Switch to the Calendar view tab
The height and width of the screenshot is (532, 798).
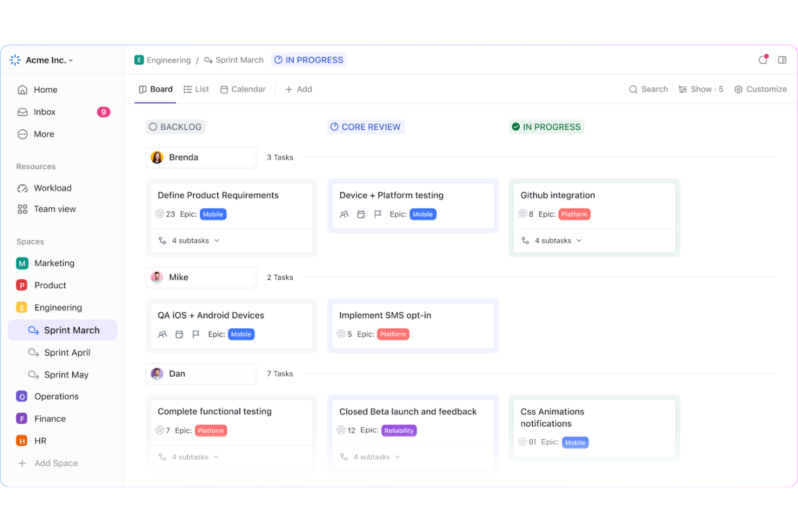coord(243,89)
